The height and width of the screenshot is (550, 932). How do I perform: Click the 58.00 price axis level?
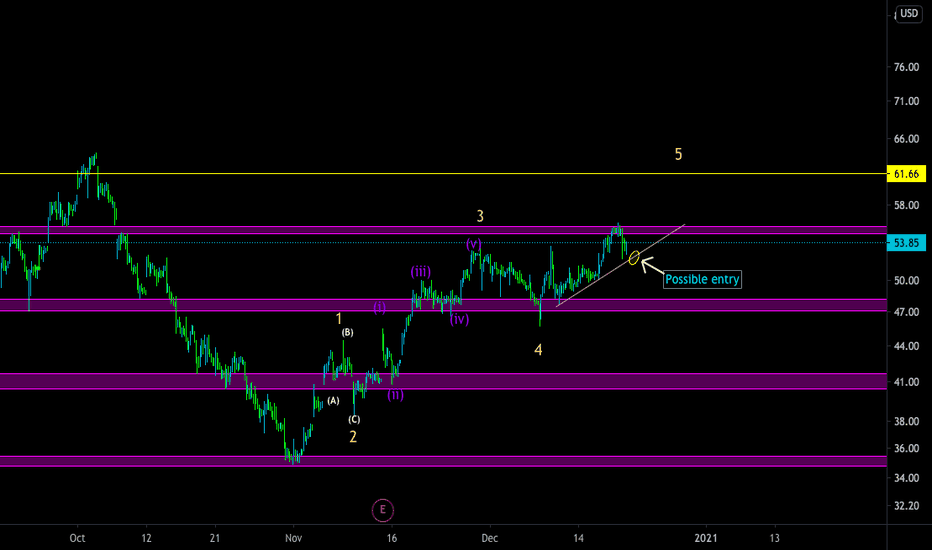coord(906,205)
